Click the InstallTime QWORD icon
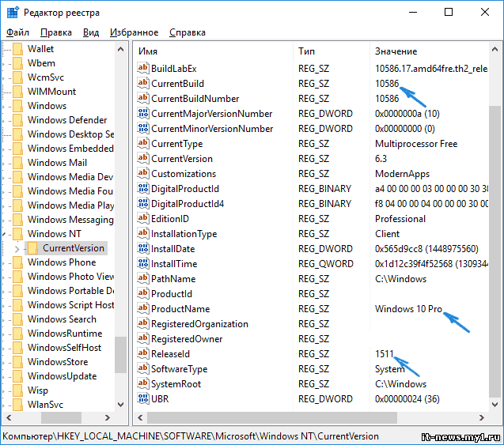The image size is (504, 445). (x=142, y=263)
